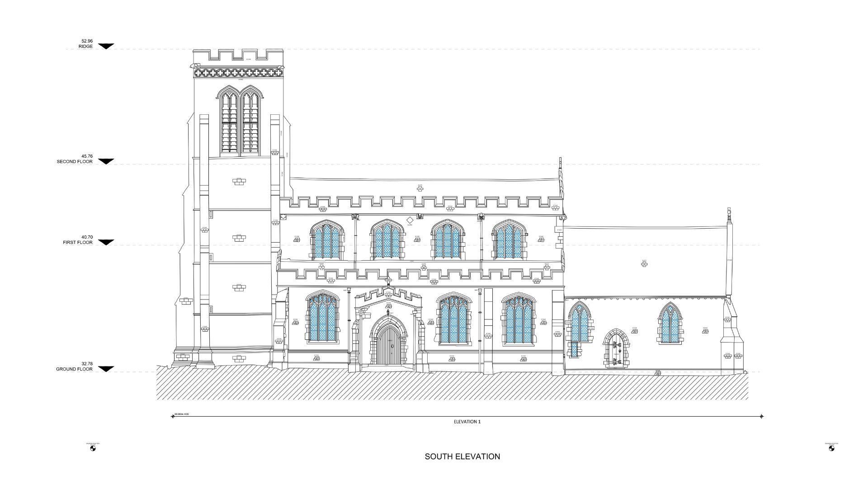868x488 pixels.
Task: Click the 52.96 RIDGE level text
Action: pyautogui.click(x=86, y=44)
